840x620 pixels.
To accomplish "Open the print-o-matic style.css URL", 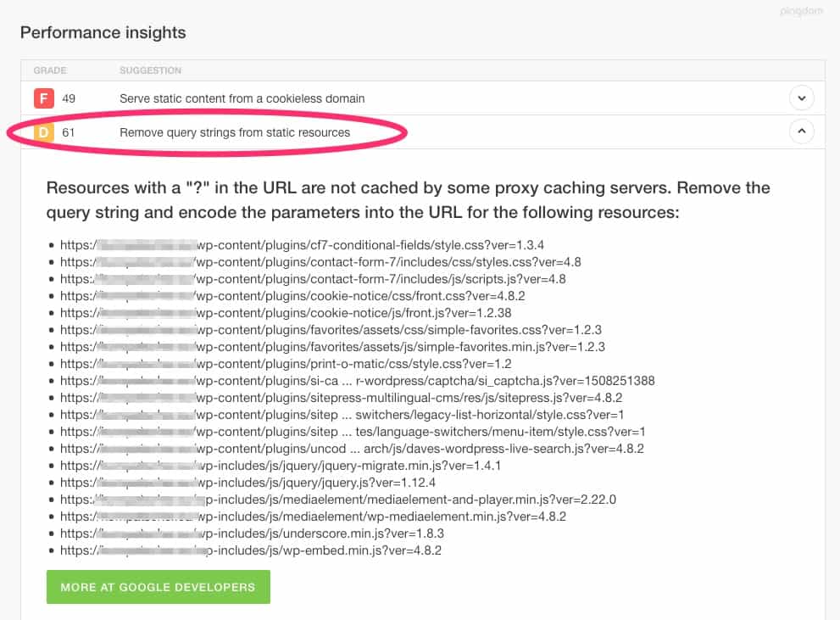I will click(x=286, y=363).
